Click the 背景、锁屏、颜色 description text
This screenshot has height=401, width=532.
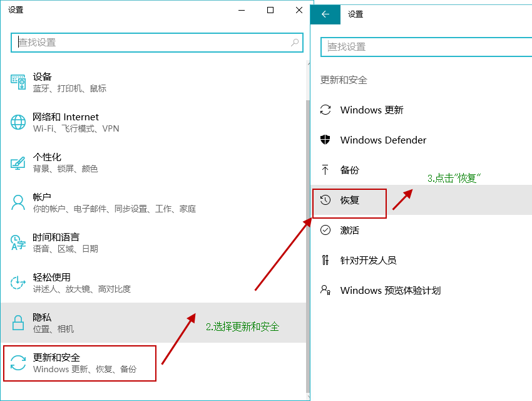point(65,169)
